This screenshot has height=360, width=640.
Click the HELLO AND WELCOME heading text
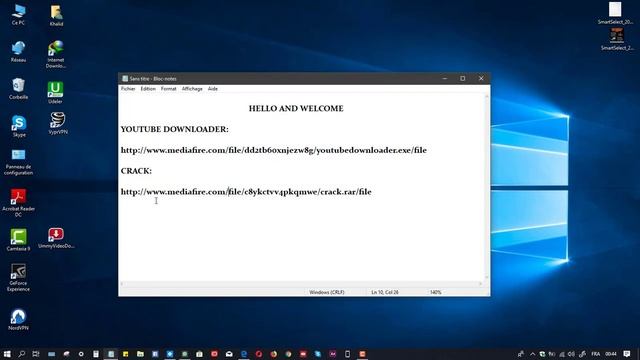296,109
